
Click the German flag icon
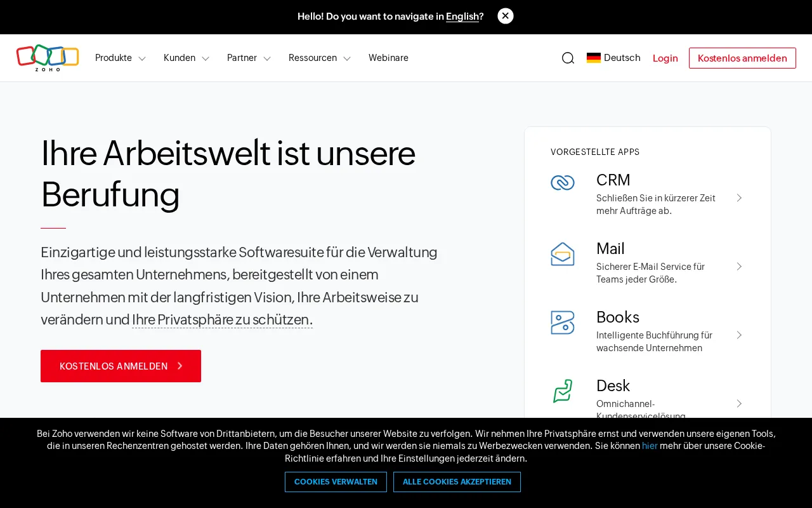[x=594, y=58]
